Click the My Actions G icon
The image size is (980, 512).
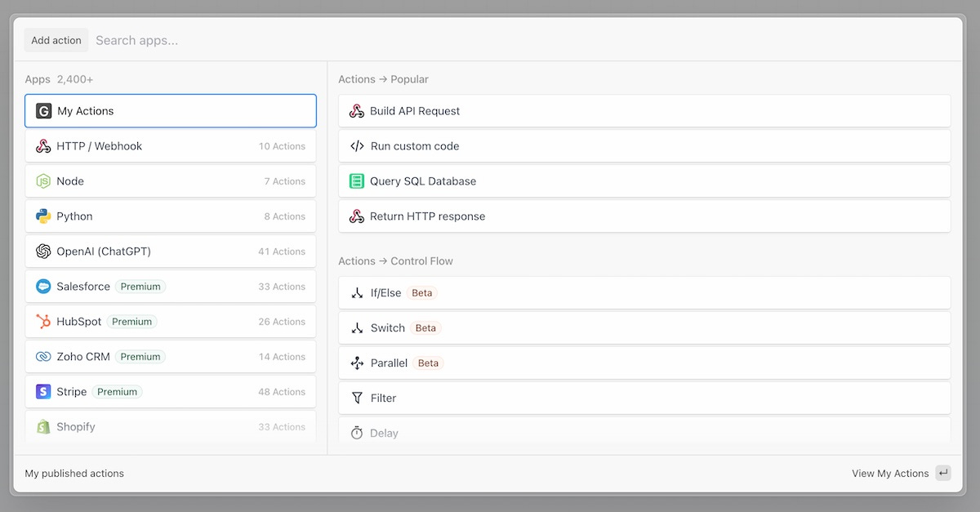(43, 111)
